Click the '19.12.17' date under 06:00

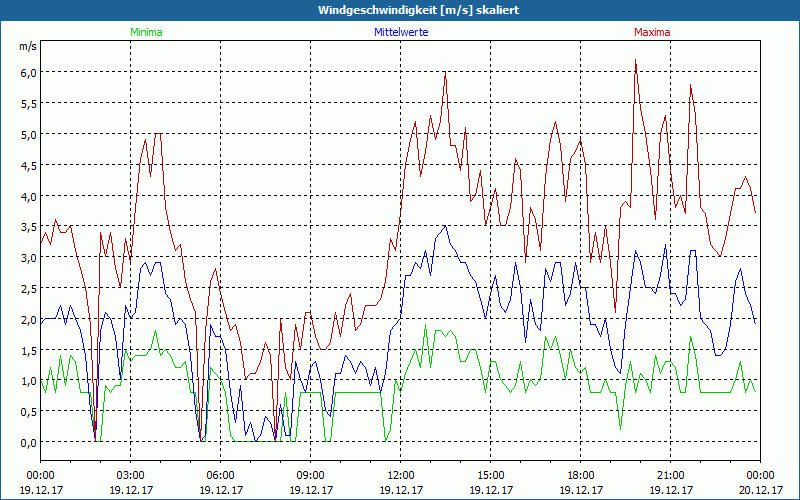click(220, 490)
